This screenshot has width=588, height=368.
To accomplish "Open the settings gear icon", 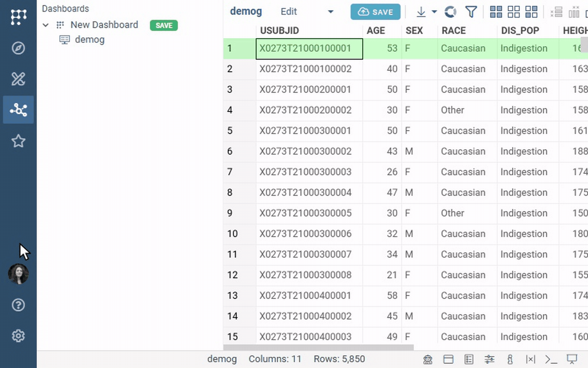I will [18, 336].
